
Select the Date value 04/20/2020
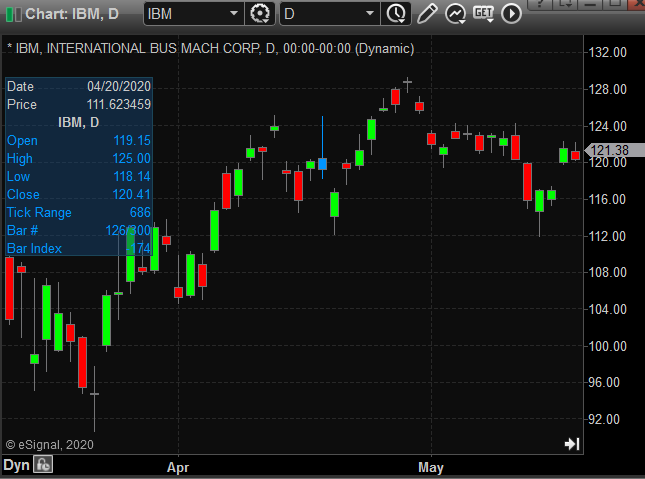click(119, 86)
